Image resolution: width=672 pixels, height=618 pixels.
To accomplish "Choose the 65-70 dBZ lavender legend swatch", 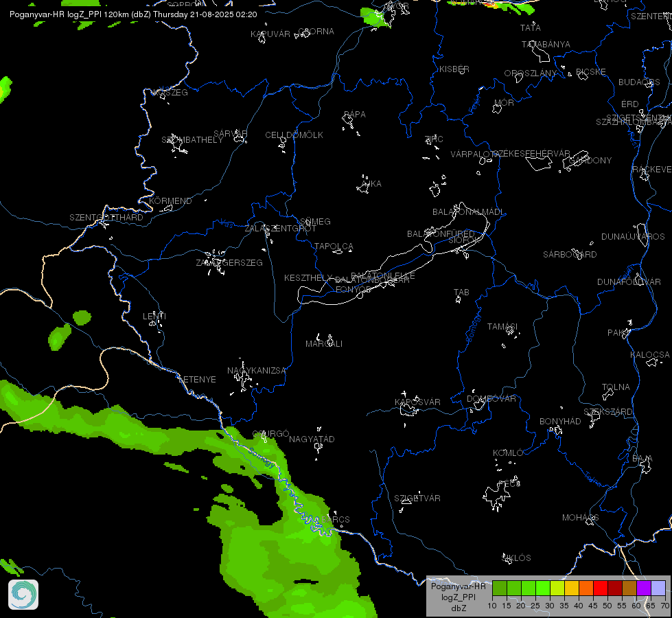I will point(658,588).
